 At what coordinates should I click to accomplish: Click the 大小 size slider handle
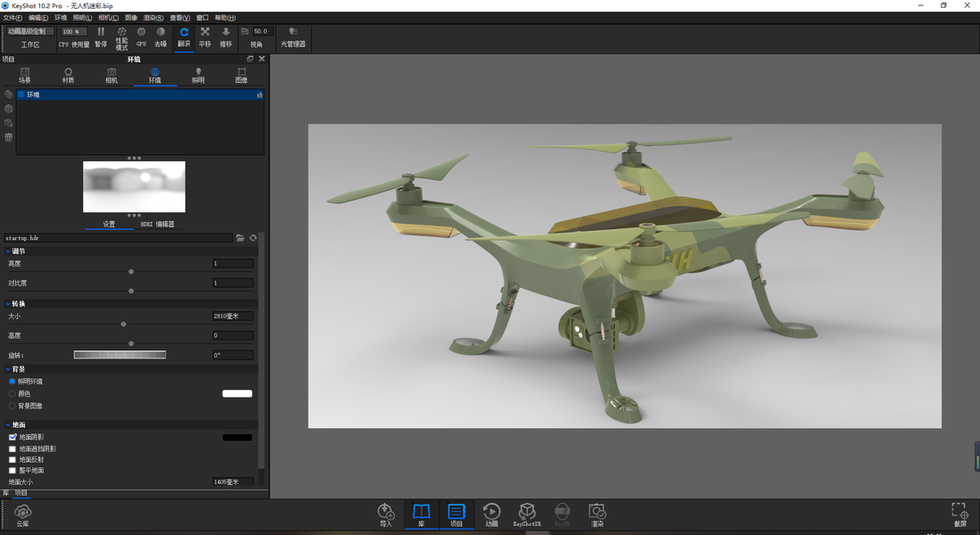click(x=123, y=325)
